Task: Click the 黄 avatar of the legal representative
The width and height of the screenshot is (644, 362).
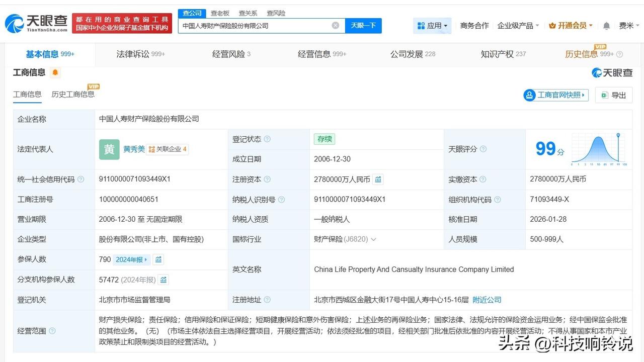Action: pos(109,149)
